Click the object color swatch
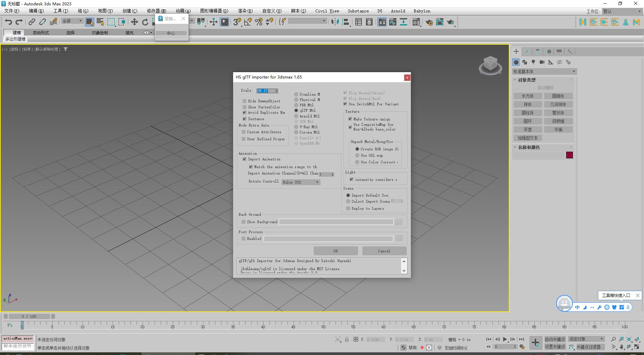This screenshot has height=355, width=644. point(570,155)
